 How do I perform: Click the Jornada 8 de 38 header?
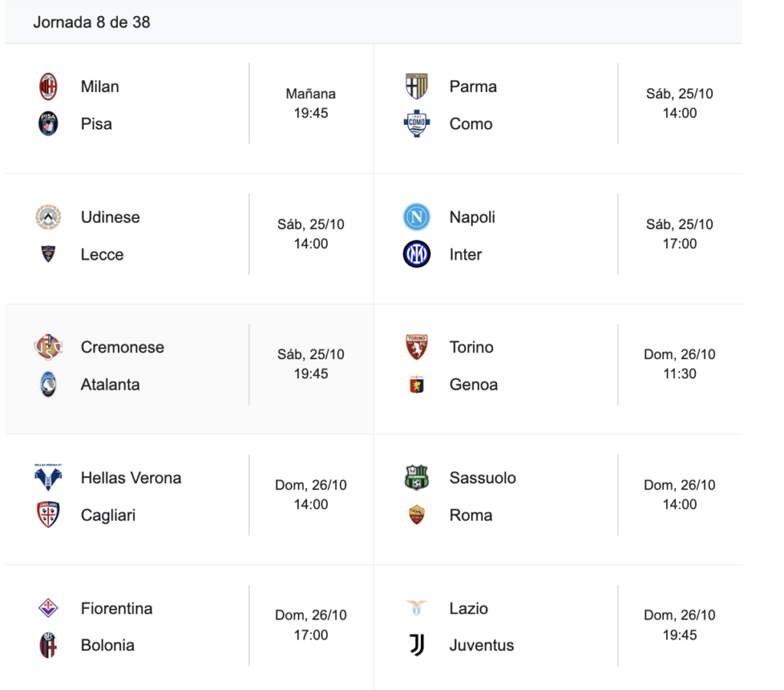click(x=92, y=22)
